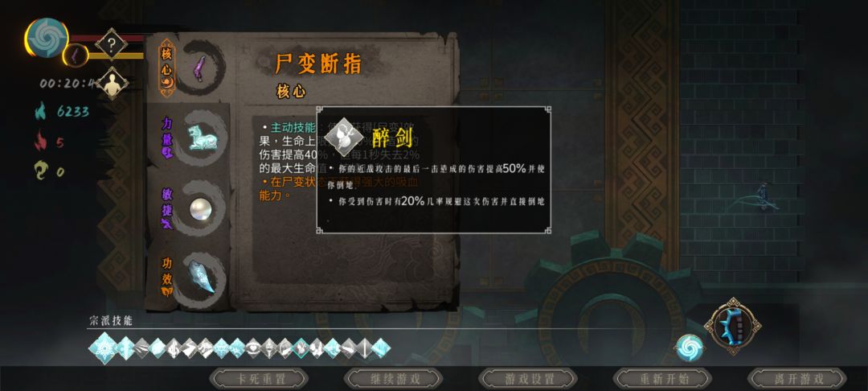868x391 pixels.
Task: Click the 卡死重置 button
Action: [259, 379]
